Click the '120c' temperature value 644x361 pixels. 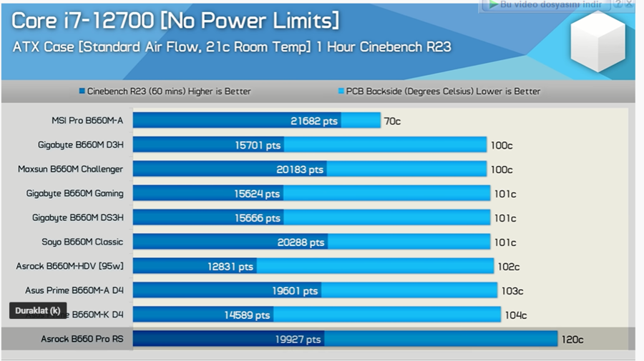point(572,340)
